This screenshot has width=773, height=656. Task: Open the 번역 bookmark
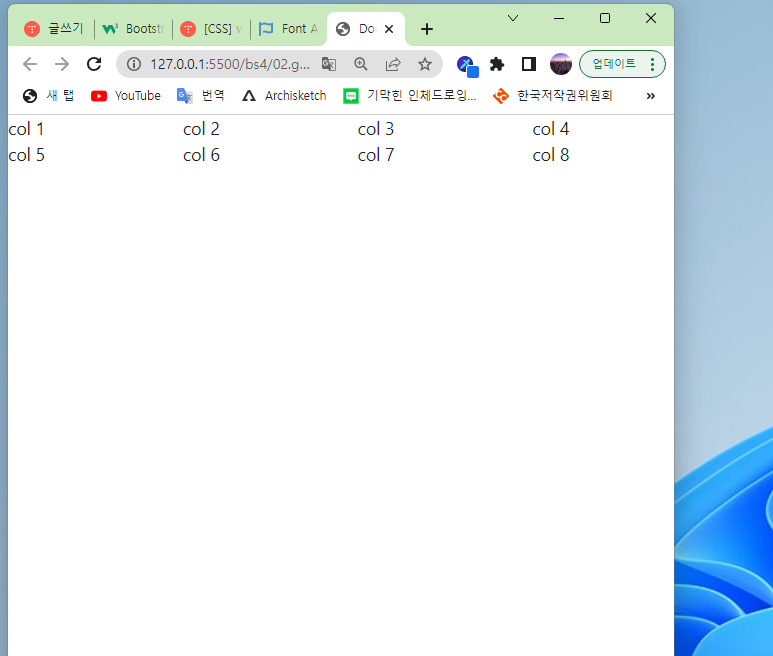click(x=200, y=96)
